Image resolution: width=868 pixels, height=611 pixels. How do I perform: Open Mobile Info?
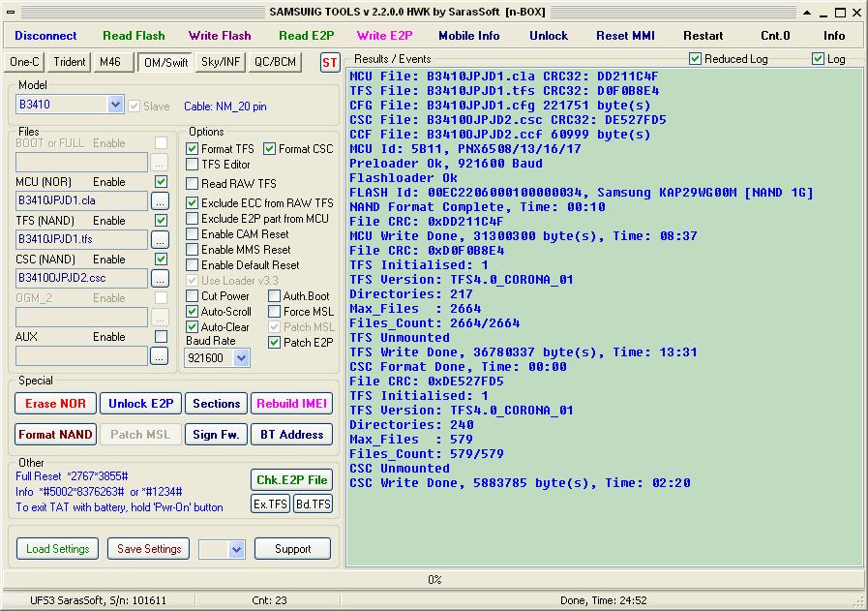click(469, 36)
